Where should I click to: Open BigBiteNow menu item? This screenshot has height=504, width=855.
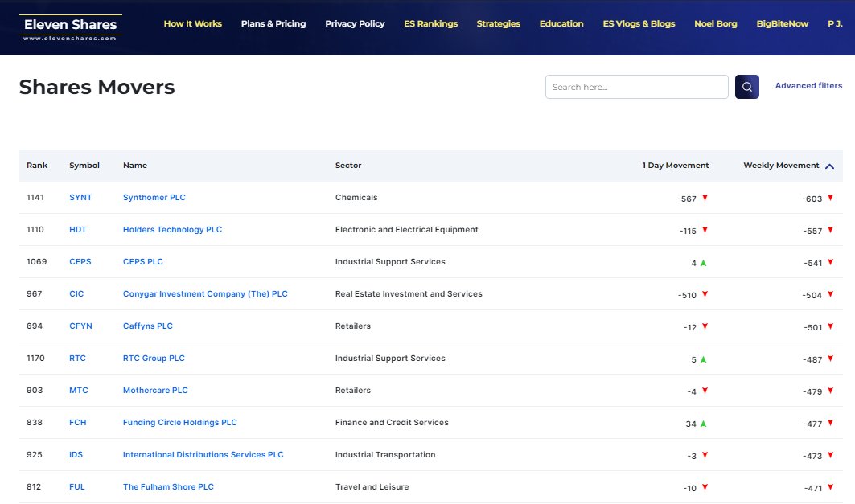(x=782, y=23)
